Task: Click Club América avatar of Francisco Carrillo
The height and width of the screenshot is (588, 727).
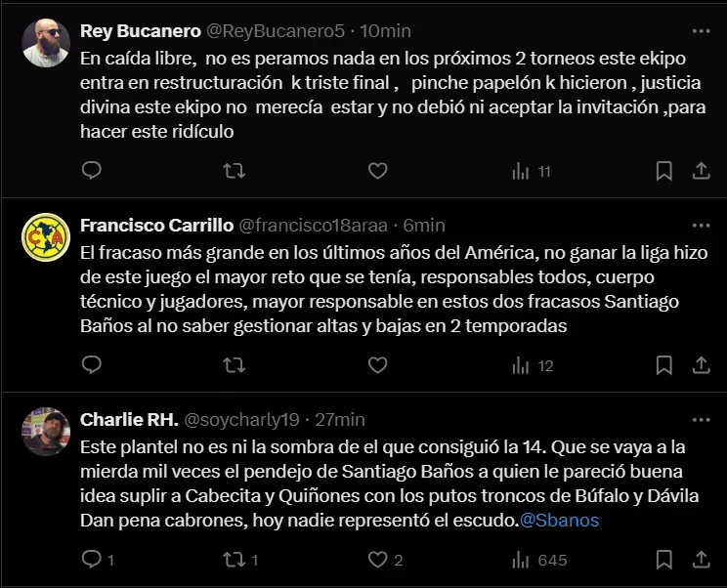Action: click(46, 237)
